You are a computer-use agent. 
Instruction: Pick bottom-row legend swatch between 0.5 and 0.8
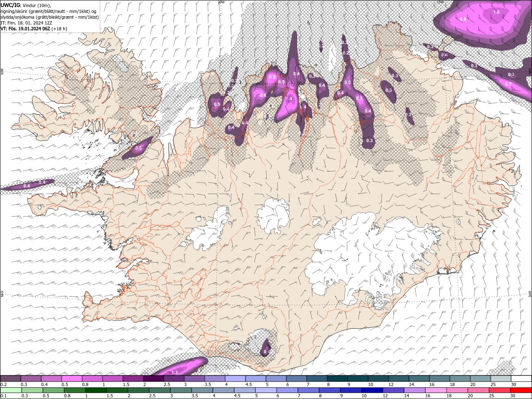[53, 390]
